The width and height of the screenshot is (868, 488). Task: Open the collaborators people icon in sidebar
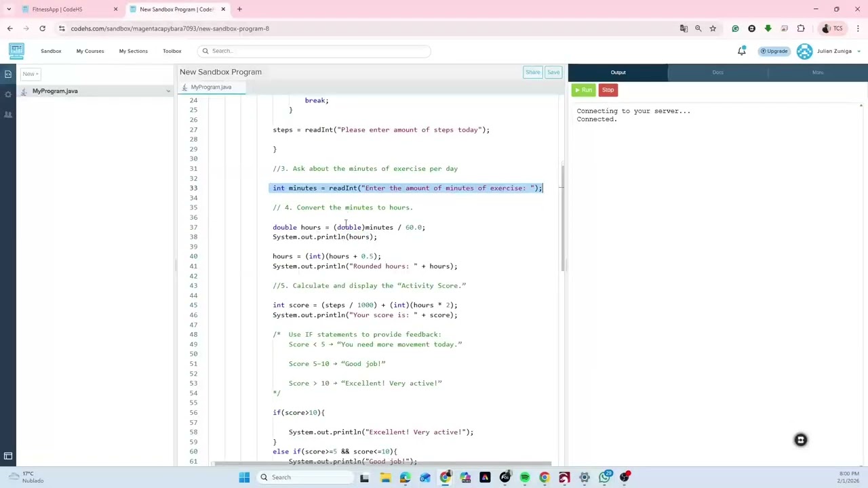(x=8, y=115)
